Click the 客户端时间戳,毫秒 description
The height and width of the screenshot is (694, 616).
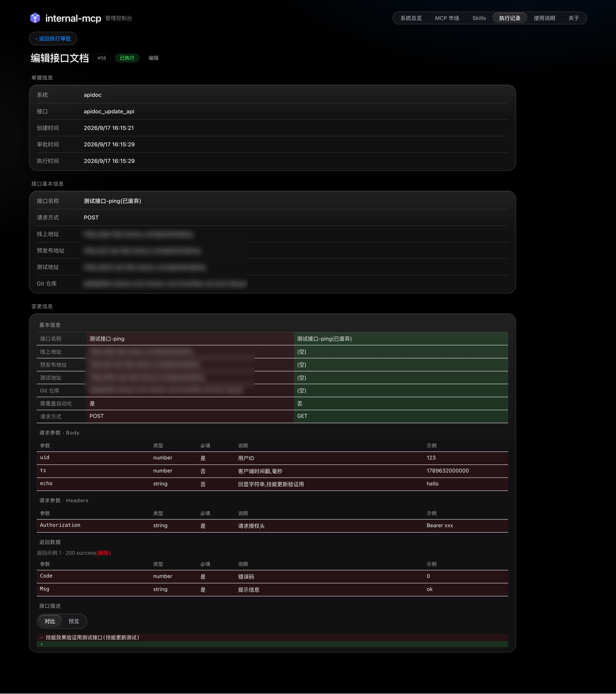(260, 471)
